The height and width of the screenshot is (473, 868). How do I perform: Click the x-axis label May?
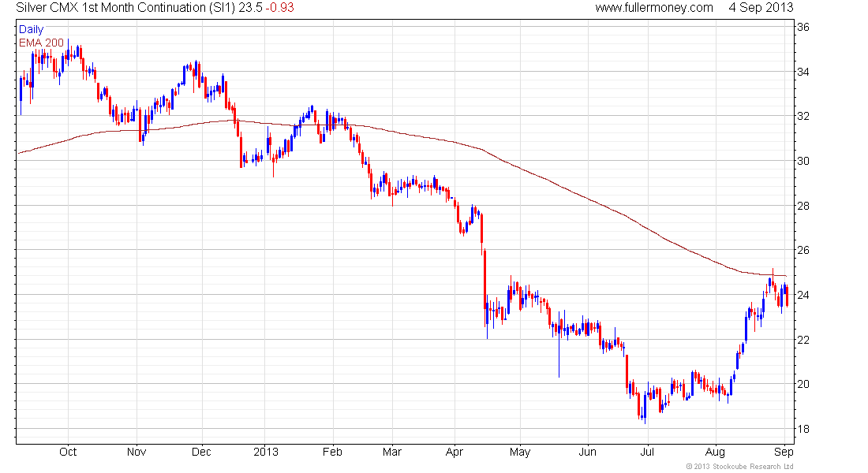tap(520, 453)
